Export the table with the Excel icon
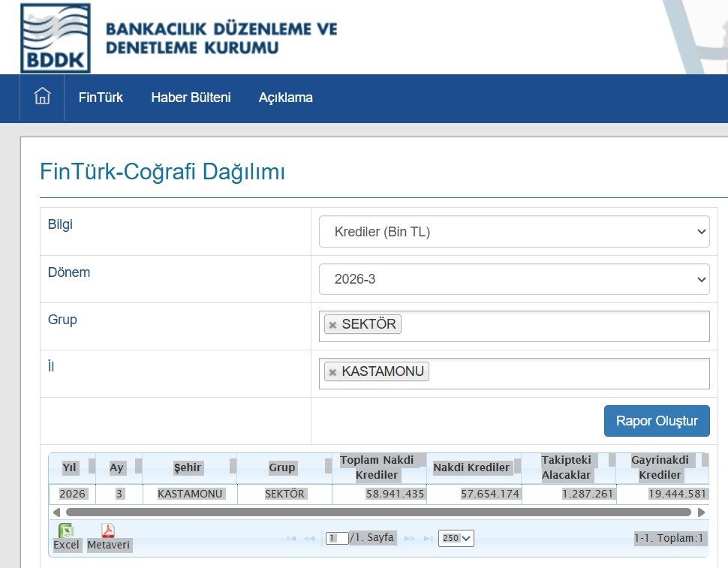Image resolution: width=728 pixels, height=568 pixels. click(x=66, y=530)
